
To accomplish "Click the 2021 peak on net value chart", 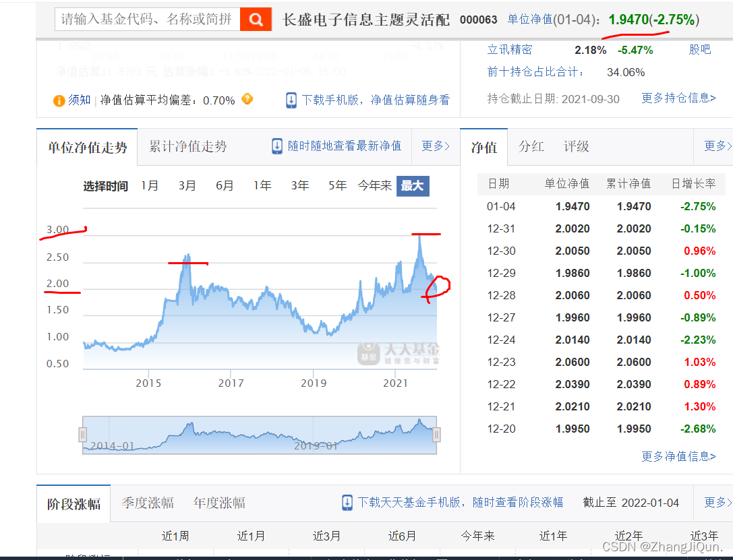I will (x=419, y=236).
